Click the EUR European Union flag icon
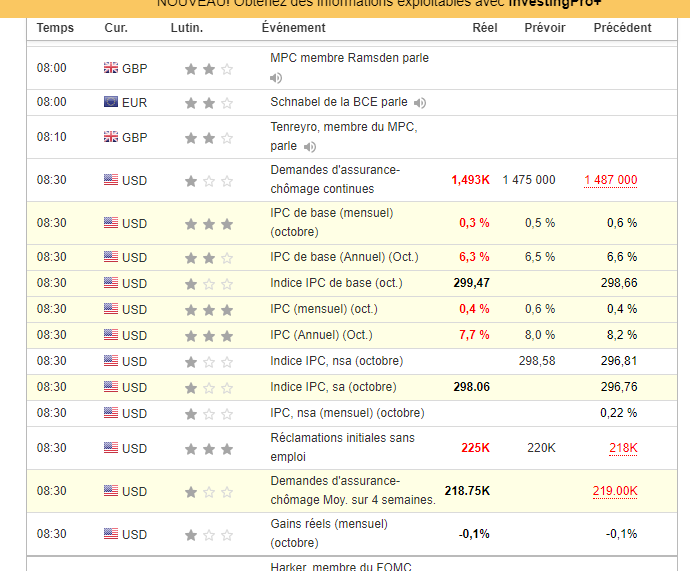This screenshot has width=690, height=571. (111, 102)
